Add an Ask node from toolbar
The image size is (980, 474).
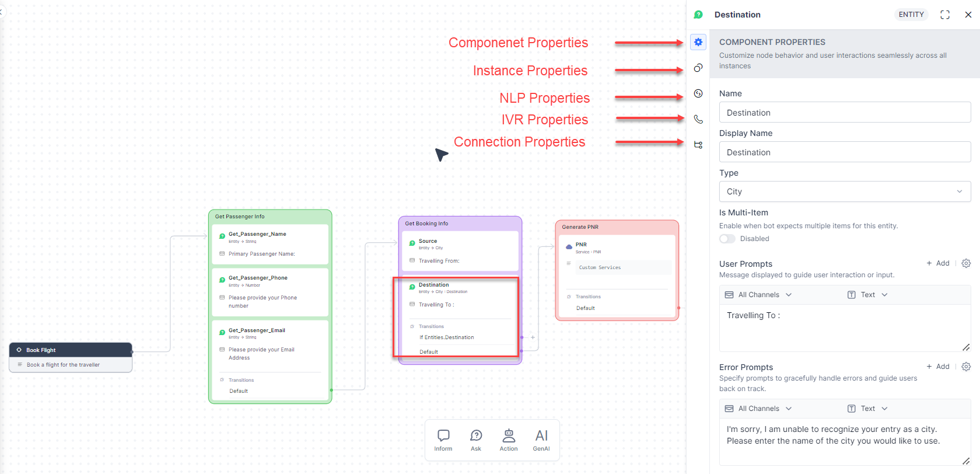point(476,440)
